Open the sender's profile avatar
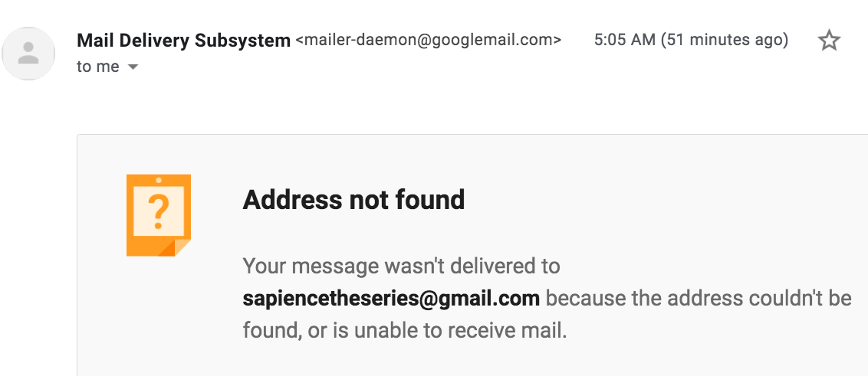Image resolution: width=868 pixels, height=376 pixels. click(x=28, y=54)
